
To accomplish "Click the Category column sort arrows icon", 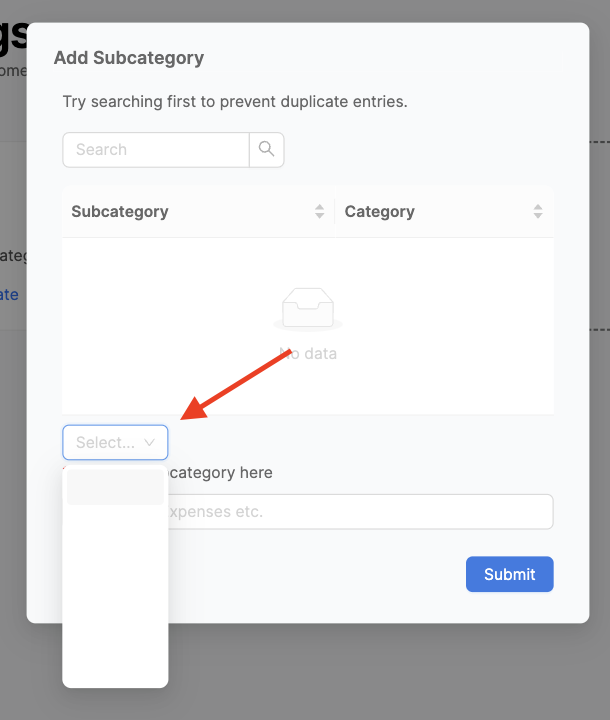I will pyautogui.click(x=538, y=212).
